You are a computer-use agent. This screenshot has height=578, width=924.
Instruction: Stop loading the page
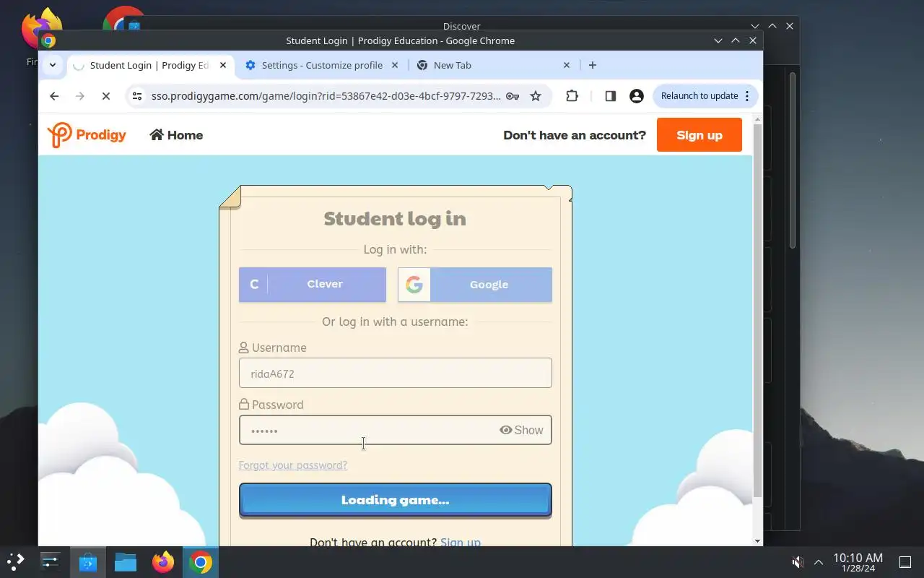[x=106, y=96]
